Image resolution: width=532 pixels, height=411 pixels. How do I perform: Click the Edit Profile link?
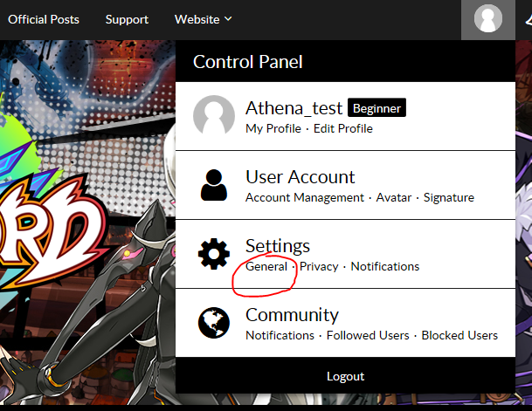tap(343, 128)
